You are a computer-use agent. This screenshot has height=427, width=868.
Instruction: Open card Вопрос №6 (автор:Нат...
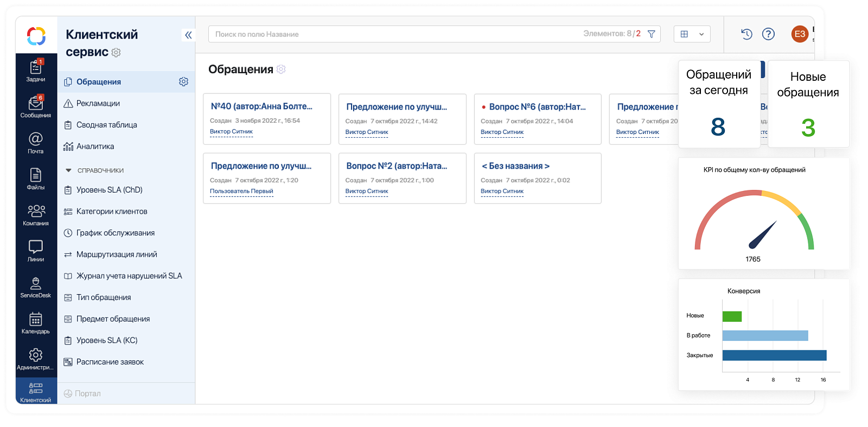coord(538,119)
